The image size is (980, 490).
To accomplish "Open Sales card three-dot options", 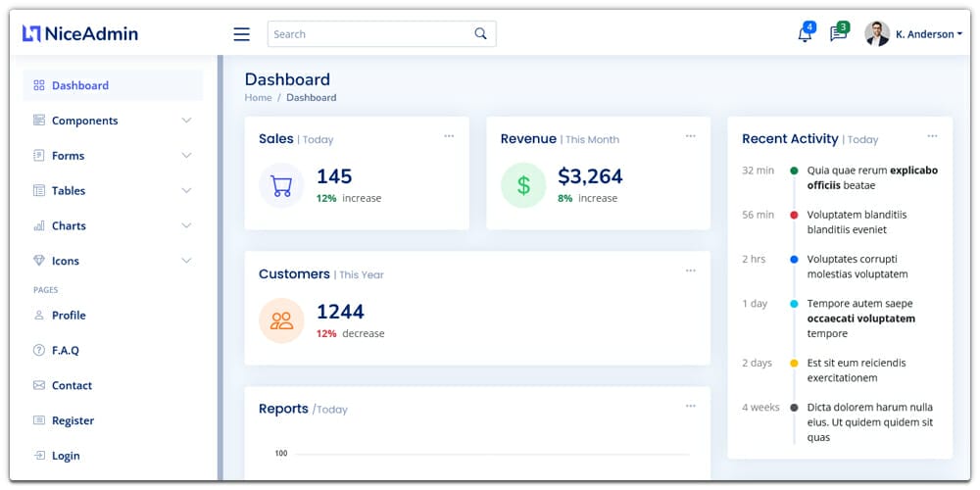I will [x=449, y=136].
